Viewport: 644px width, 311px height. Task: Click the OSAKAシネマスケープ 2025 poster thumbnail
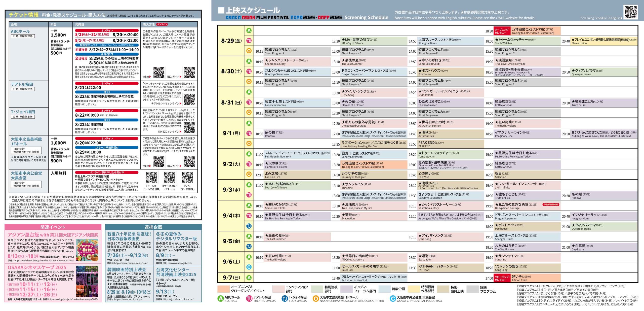tap(87, 281)
